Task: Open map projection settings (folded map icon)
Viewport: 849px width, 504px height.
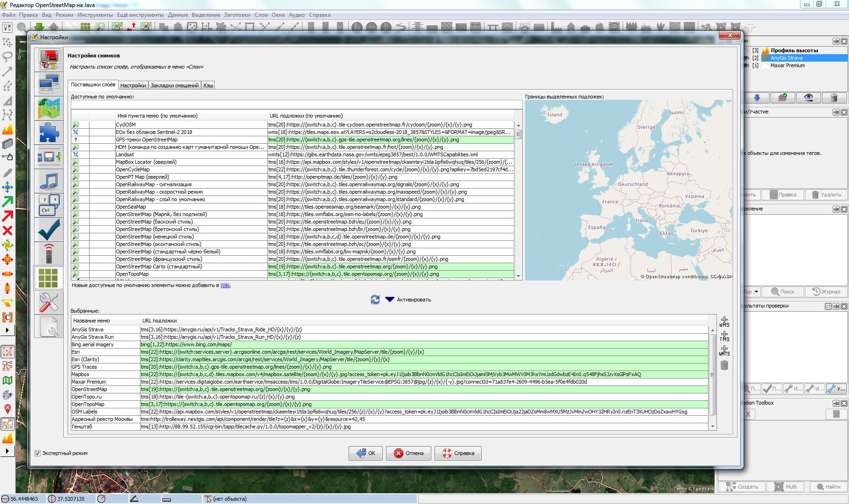Action: point(49,108)
